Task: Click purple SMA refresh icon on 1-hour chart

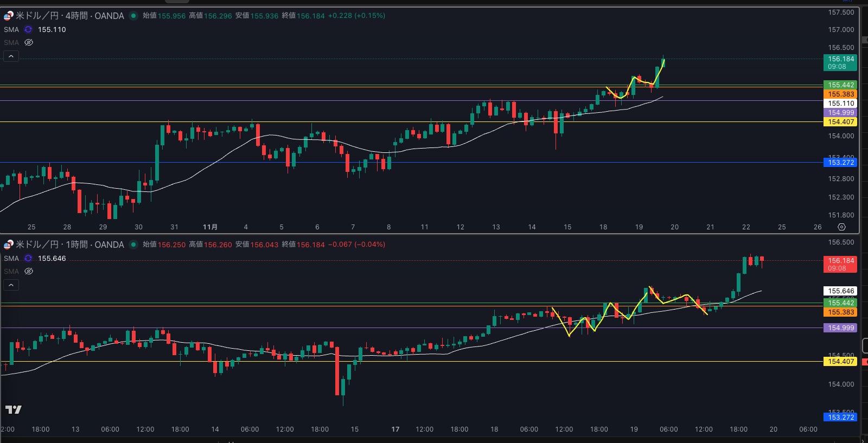Action: point(28,258)
